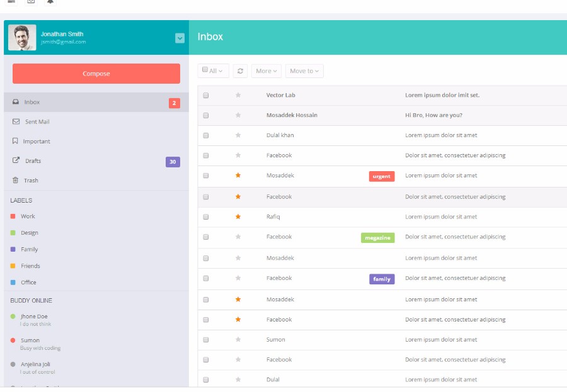Filter by the Family label
The width and height of the screenshot is (567, 392).
[29, 249]
